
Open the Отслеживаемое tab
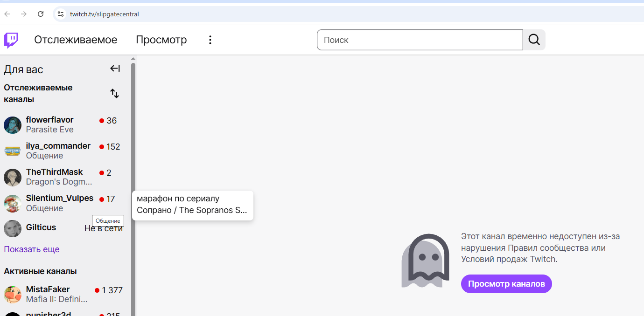coord(76,40)
